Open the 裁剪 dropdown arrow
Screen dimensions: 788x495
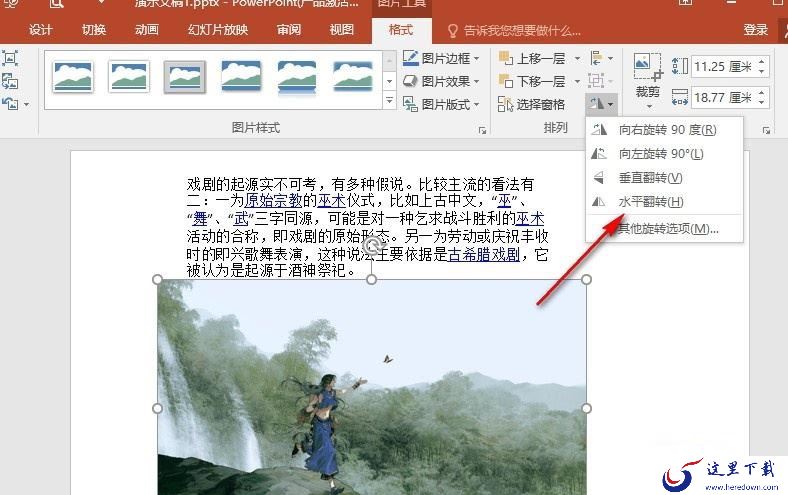click(649, 106)
